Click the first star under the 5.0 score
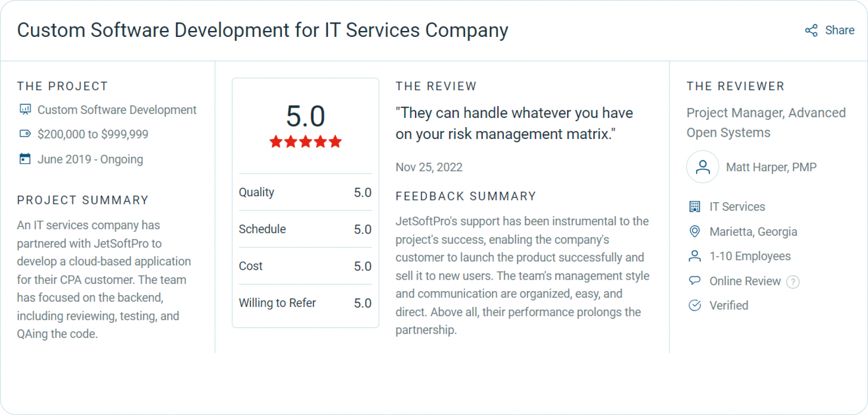This screenshot has width=868, height=415. 275,142
